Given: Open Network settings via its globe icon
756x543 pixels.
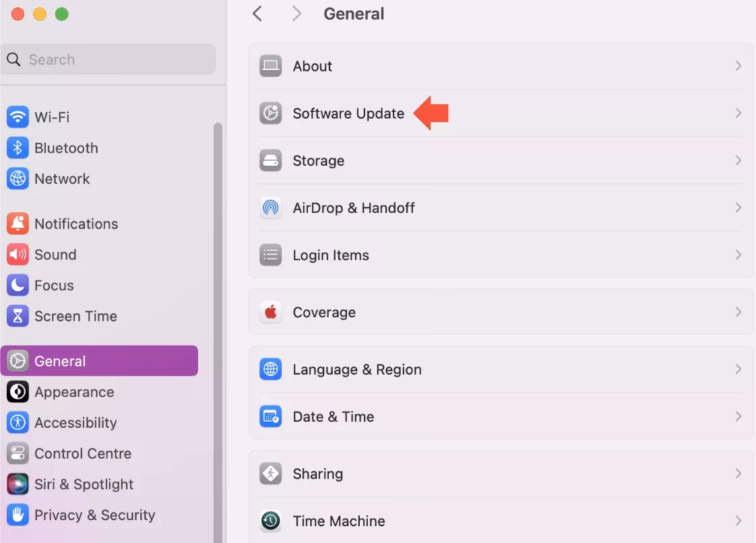Looking at the screenshot, I should tap(17, 179).
